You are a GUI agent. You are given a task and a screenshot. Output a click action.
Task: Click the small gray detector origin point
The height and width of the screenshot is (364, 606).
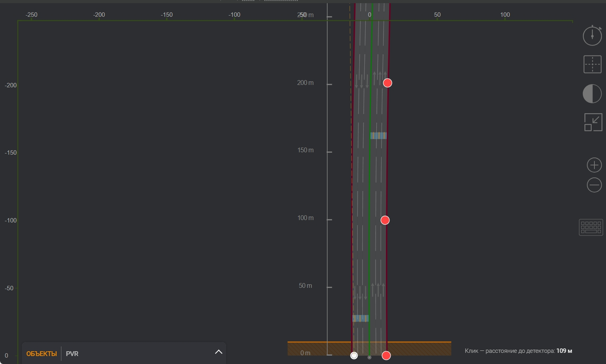[369, 357]
